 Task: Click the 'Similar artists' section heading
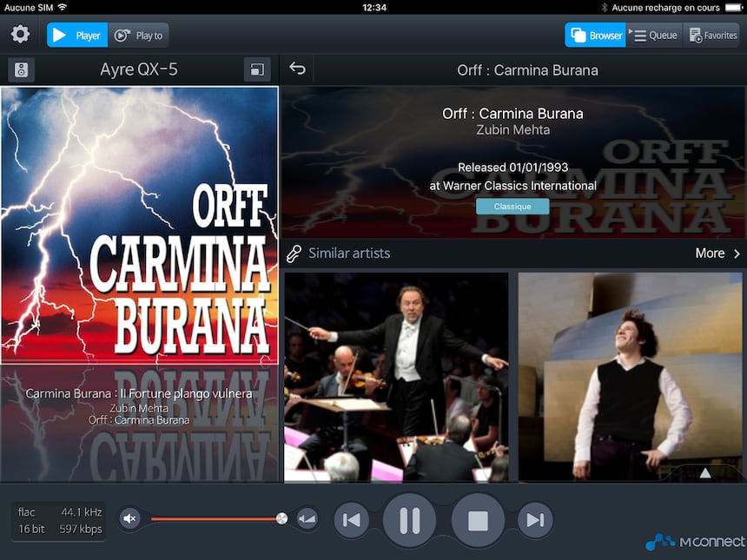tap(349, 253)
